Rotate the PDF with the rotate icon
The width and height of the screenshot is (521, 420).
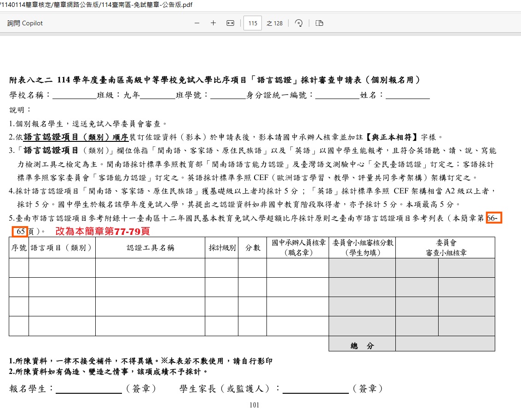[298, 23]
